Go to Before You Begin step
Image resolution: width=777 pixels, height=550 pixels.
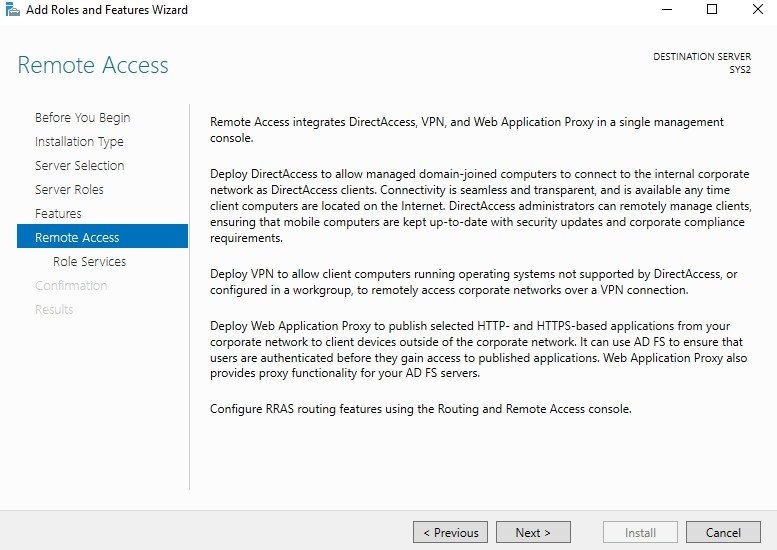[82, 117]
